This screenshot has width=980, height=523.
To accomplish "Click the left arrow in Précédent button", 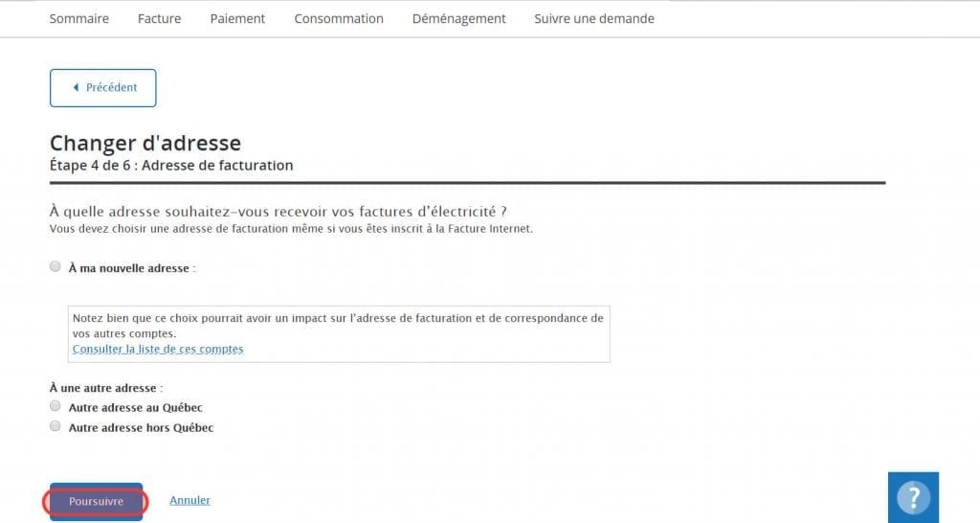I will (x=77, y=87).
